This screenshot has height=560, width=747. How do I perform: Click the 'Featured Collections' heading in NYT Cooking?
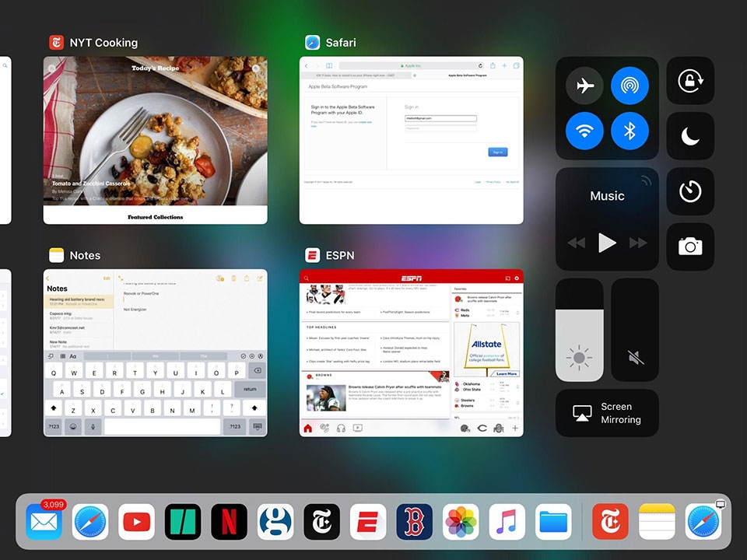(x=156, y=217)
